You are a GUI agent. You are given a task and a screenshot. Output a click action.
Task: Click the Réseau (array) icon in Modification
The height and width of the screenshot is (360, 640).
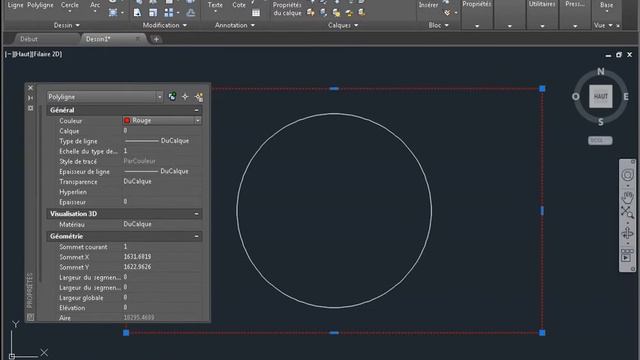[x=169, y=13]
